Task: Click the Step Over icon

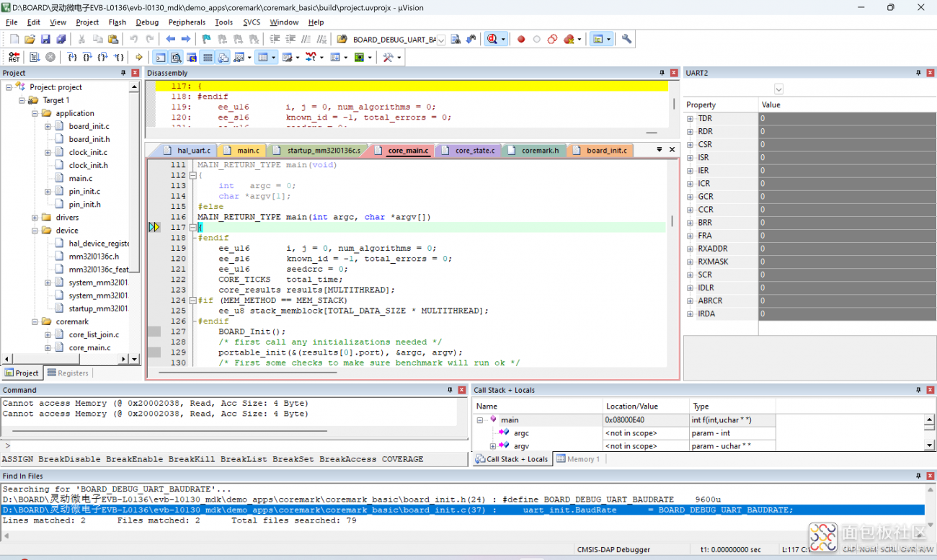Action: click(x=87, y=57)
